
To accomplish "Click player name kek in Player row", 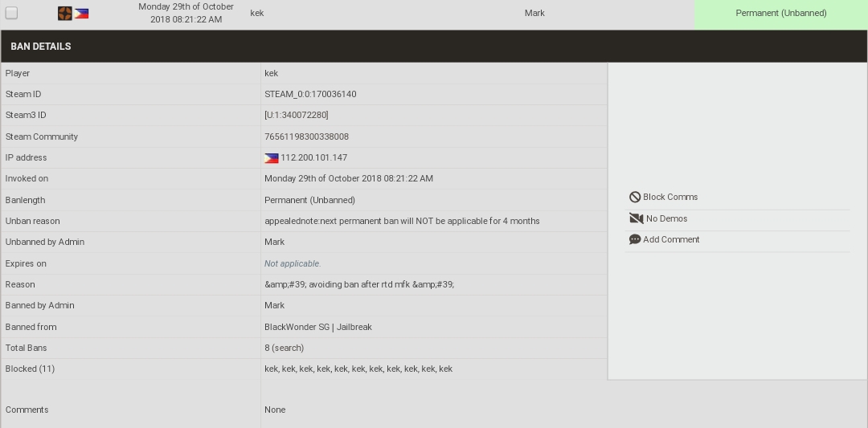I will coord(272,73).
